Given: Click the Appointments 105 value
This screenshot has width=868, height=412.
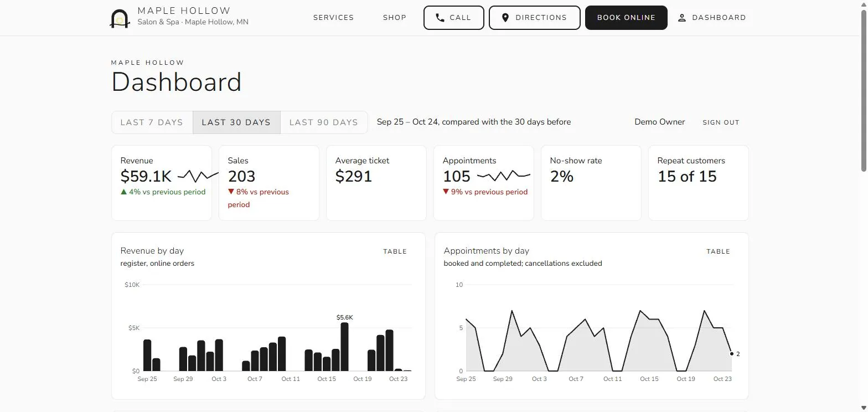Looking at the screenshot, I should tap(457, 176).
